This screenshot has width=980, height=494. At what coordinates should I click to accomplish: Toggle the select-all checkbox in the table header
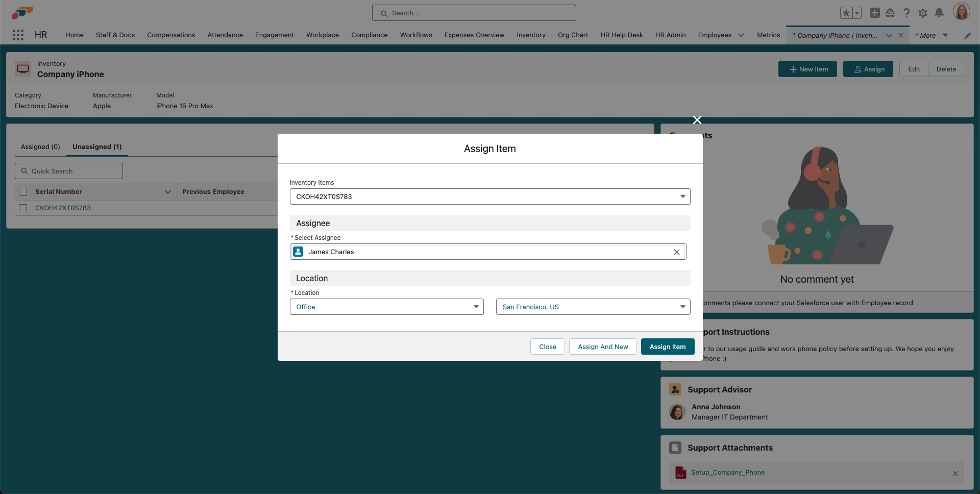point(23,191)
